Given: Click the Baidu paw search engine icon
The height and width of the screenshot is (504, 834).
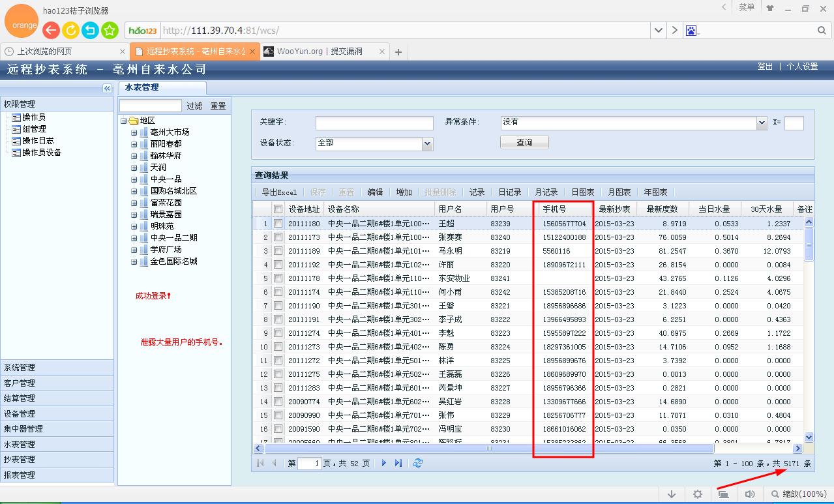Looking at the screenshot, I should 692,30.
